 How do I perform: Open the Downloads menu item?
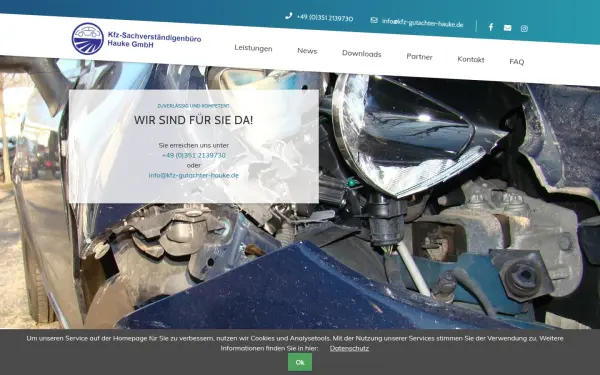pyautogui.click(x=362, y=54)
